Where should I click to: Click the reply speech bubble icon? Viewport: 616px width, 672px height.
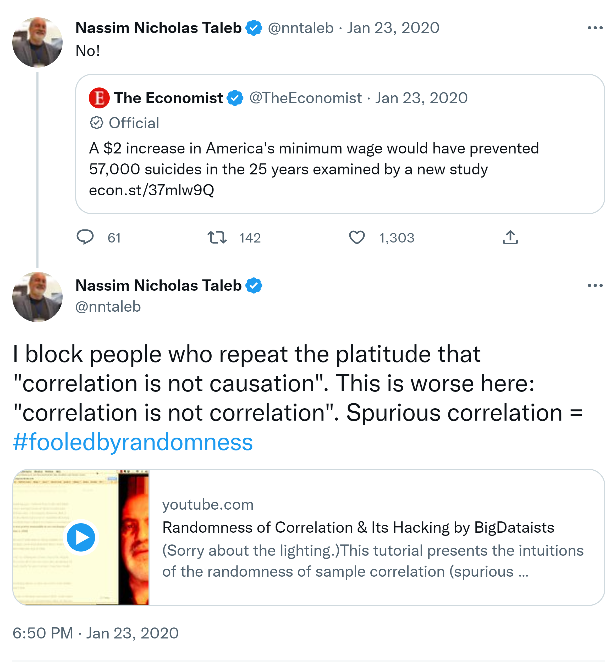pyautogui.click(x=85, y=237)
